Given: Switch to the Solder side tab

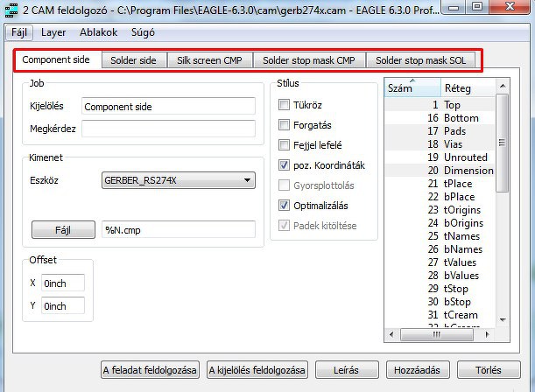Looking at the screenshot, I should click(x=133, y=60).
